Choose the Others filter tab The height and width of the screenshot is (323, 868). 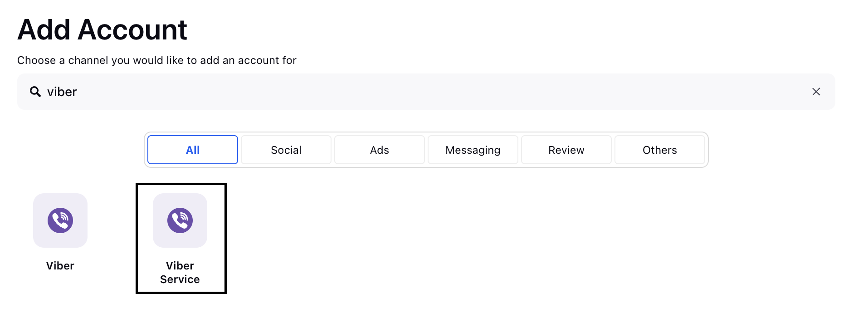click(660, 150)
